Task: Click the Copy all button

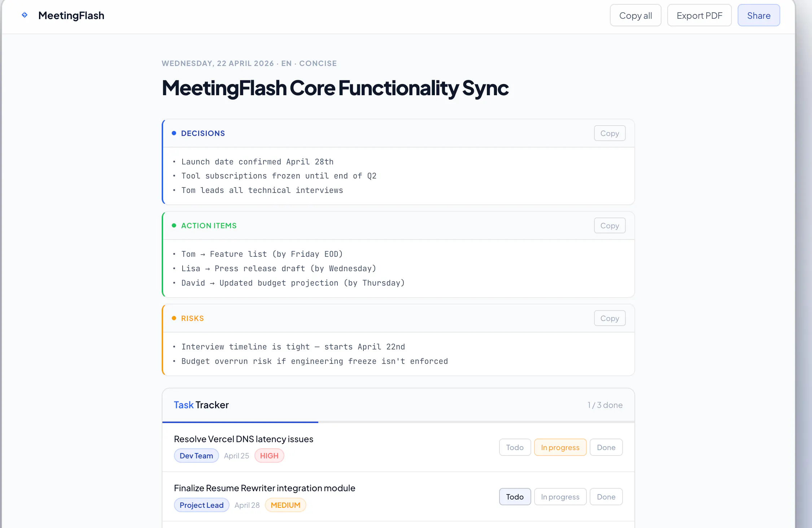Action: (x=636, y=16)
